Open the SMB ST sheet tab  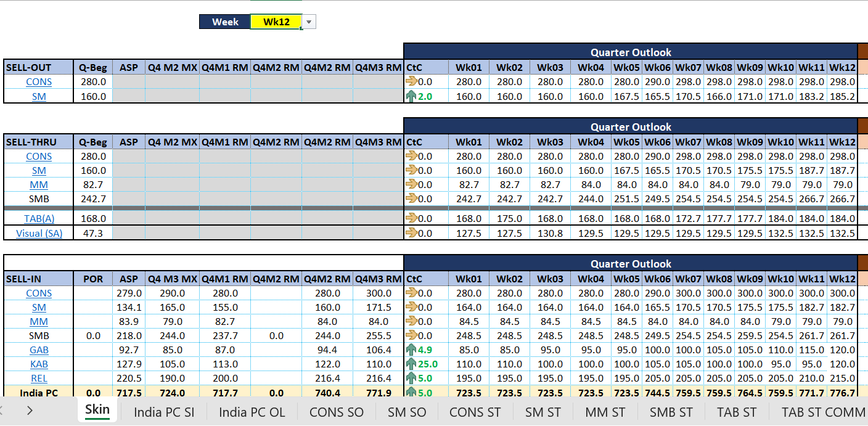(x=671, y=412)
